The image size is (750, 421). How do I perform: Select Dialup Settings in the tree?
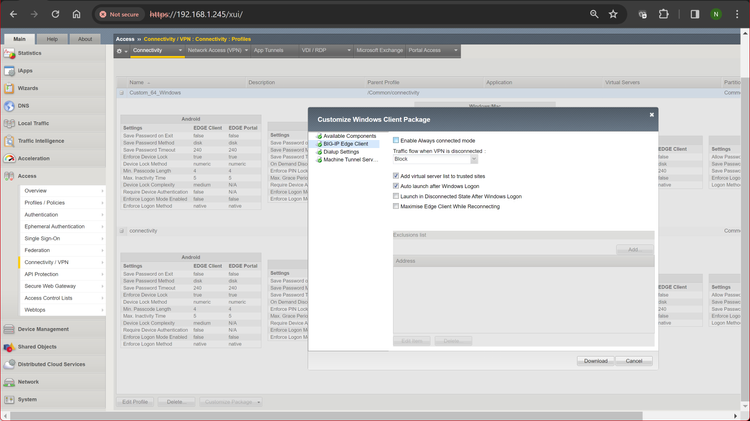[341, 152]
